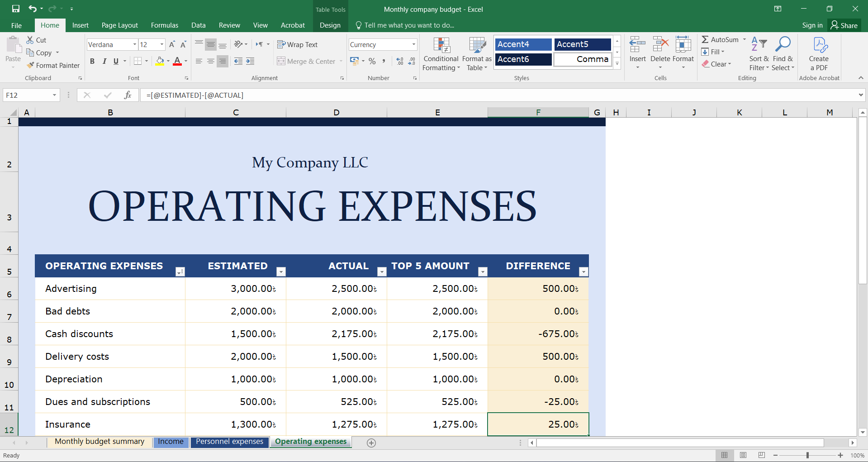Viewport: 868px width, 462px height.
Task: Click the Increase Decimal icon
Action: [x=399, y=61]
